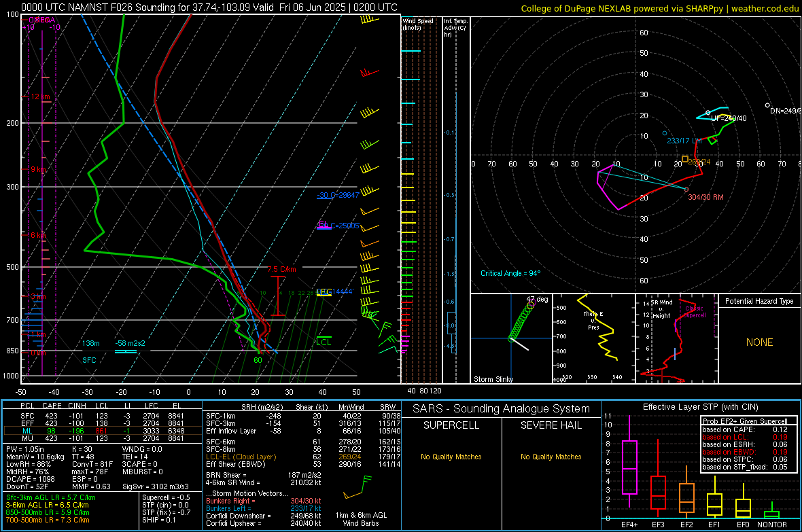Click No Quality Matches under SUPERCELL
Viewport: 802px width, 532px height.
click(x=451, y=457)
